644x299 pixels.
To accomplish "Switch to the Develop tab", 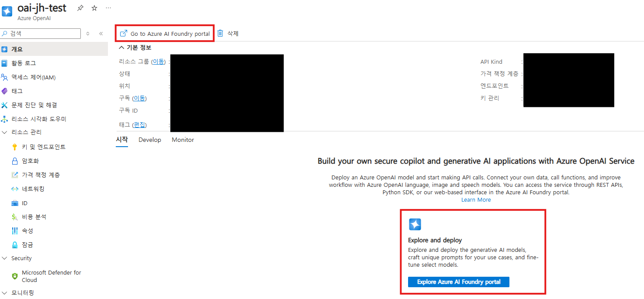I will point(150,140).
